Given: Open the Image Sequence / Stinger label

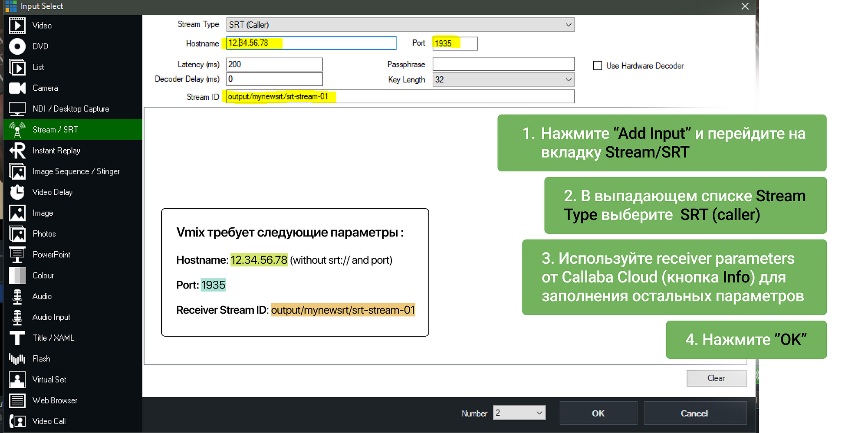Looking at the screenshot, I should (x=76, y=171).
